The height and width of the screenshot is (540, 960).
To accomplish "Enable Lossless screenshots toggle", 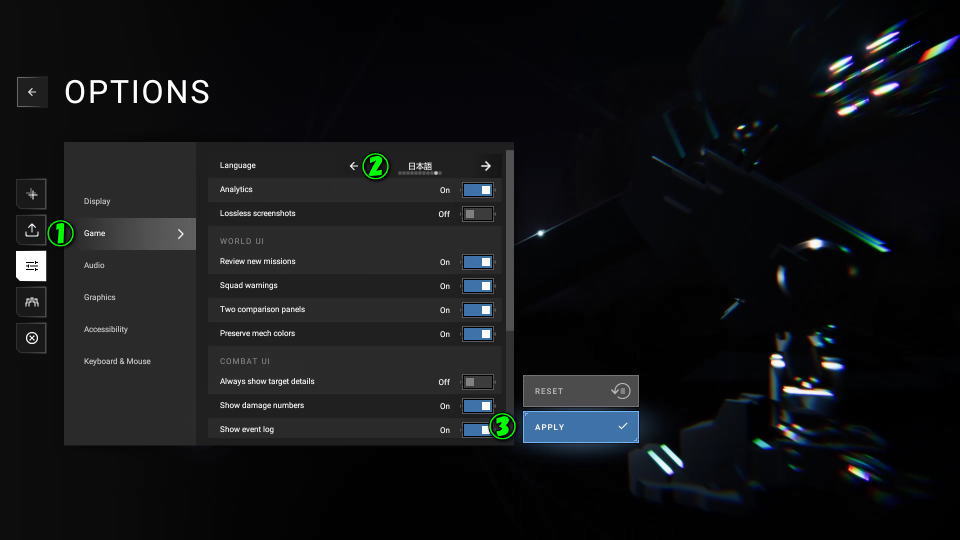I will coord(478,214).
